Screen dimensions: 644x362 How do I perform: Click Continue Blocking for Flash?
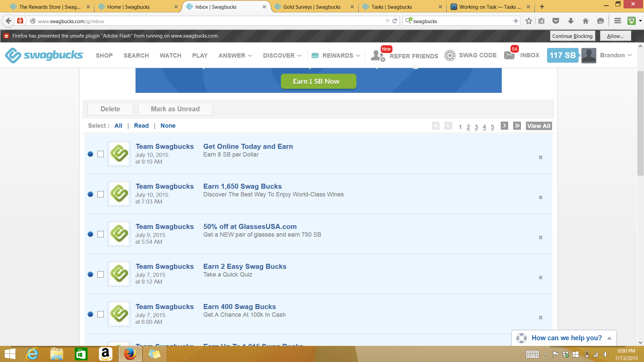572,36
